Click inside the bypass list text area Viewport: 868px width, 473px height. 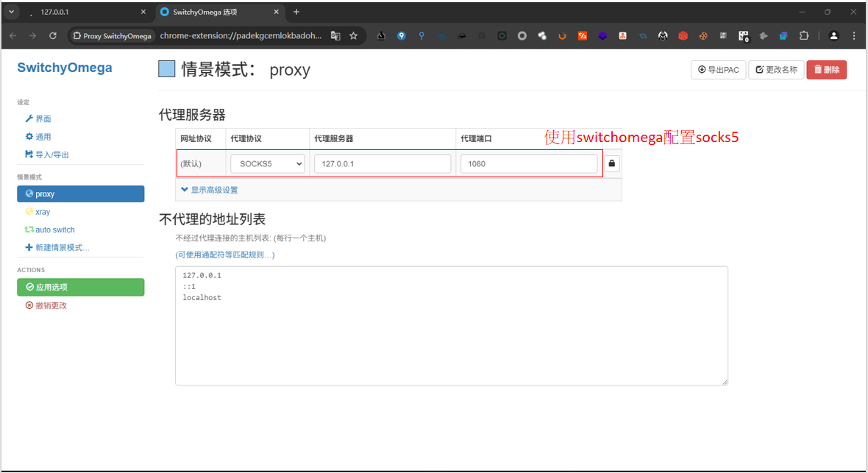click(452, 326)
